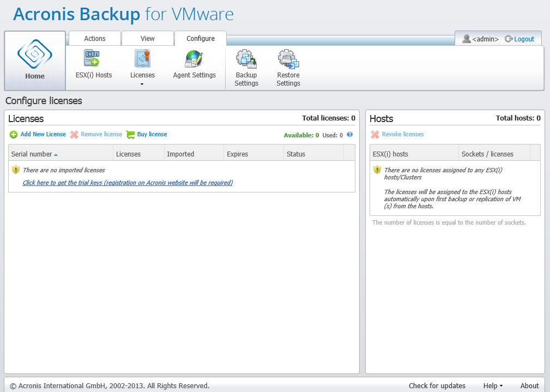Click the shield icon in Hosts panel

pyautogui.click(x=377, y=170)
